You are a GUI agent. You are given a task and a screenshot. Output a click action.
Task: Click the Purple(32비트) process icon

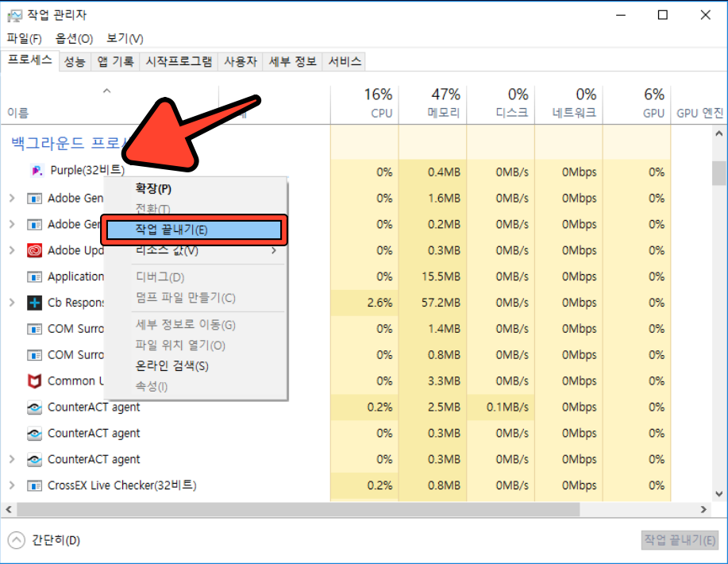click(37, 171)
